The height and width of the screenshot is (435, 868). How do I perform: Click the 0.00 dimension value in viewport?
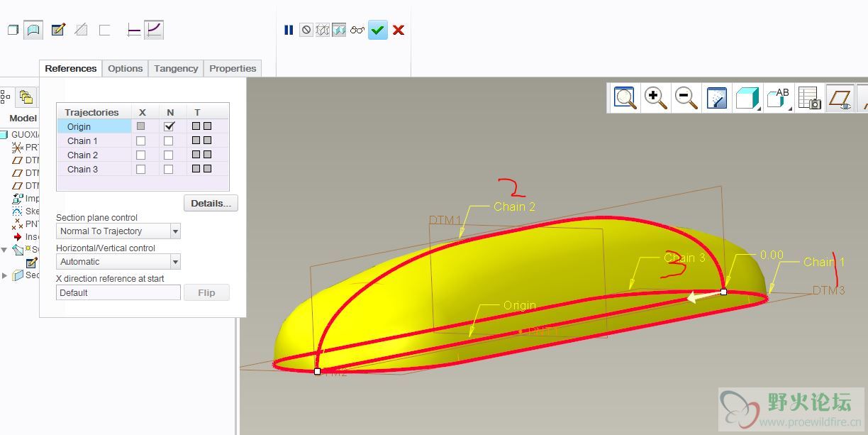coord(772,255)
